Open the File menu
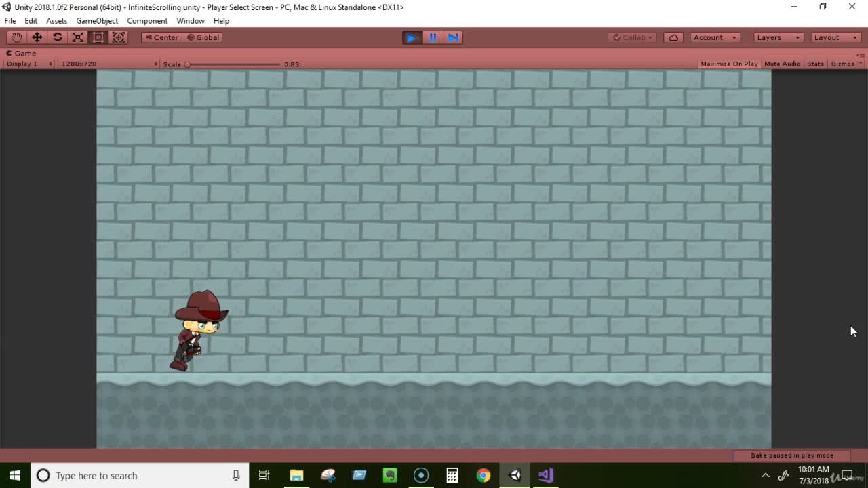 pyautogui.click(x=10, y=21)
